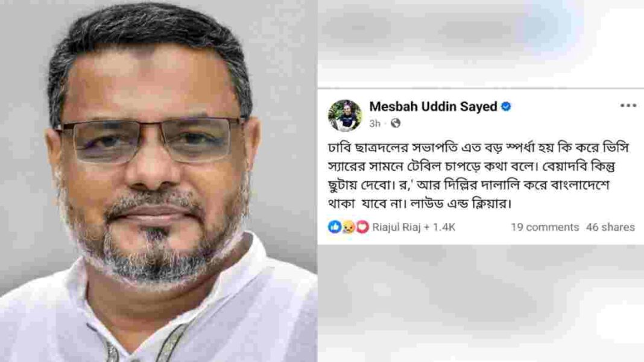Click the red heart Love reaction icon

click(362, 226)
